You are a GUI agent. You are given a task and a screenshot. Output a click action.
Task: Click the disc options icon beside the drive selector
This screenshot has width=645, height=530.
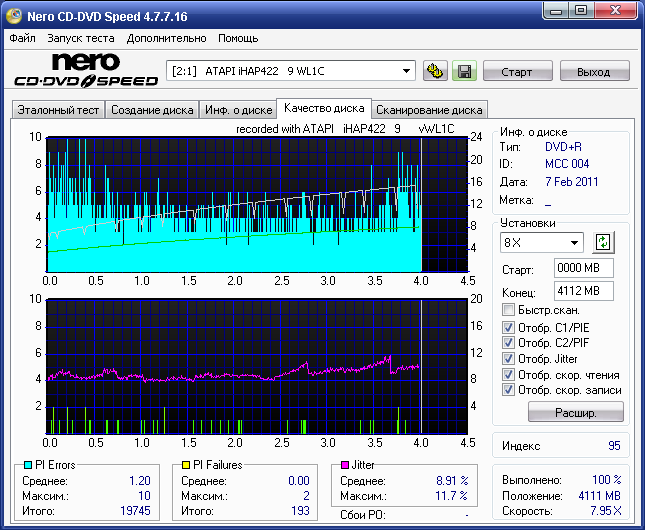[435, 71]
